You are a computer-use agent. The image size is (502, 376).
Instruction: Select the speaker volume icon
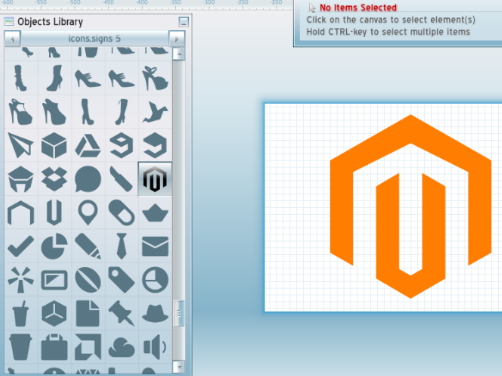click(155, 347)
